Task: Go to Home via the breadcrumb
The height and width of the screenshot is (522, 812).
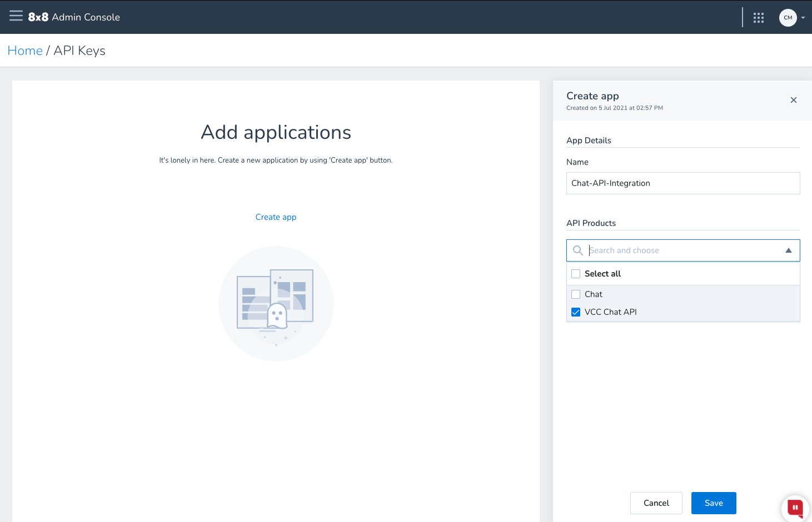Action: [25, 51]
